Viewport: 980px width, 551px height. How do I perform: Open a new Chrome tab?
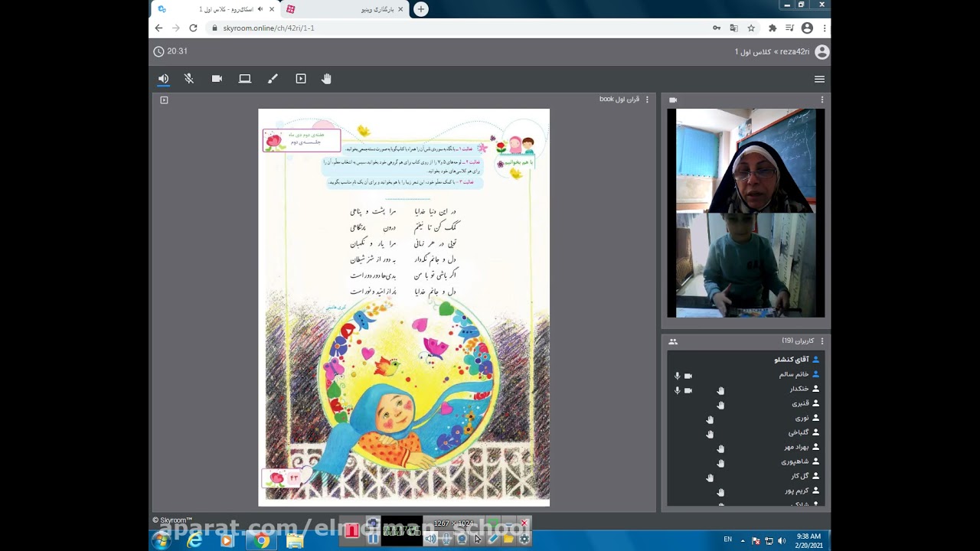tap(421, 9)
